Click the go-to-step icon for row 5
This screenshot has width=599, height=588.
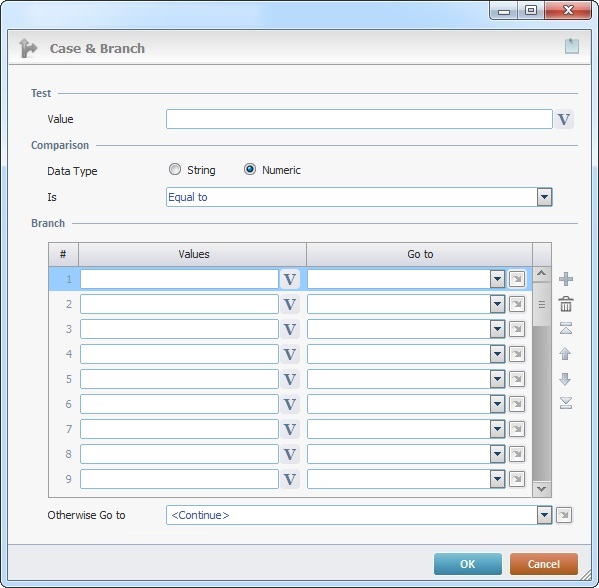point(517,379)
